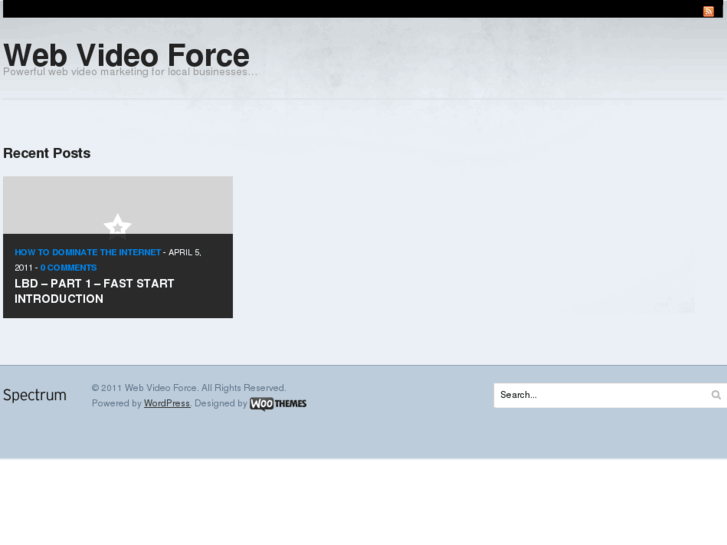
Task: Click the Recent Posts heading
Action: (47, 153)
